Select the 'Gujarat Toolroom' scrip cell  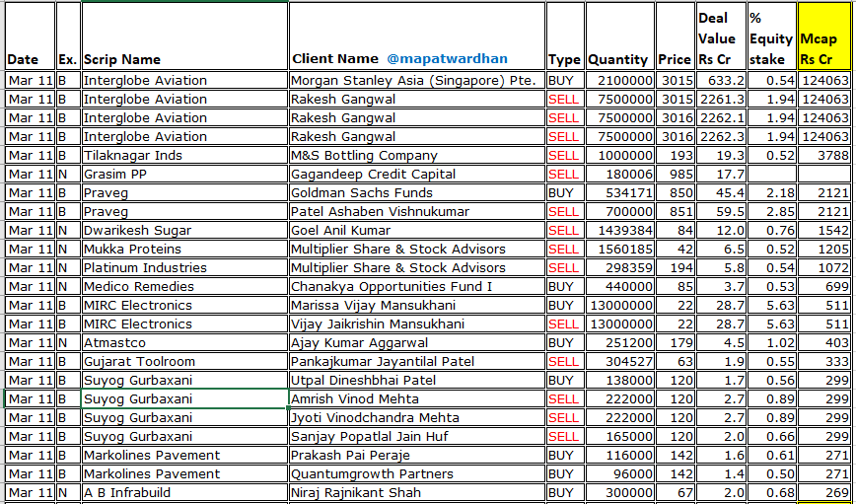click(184, 362)
